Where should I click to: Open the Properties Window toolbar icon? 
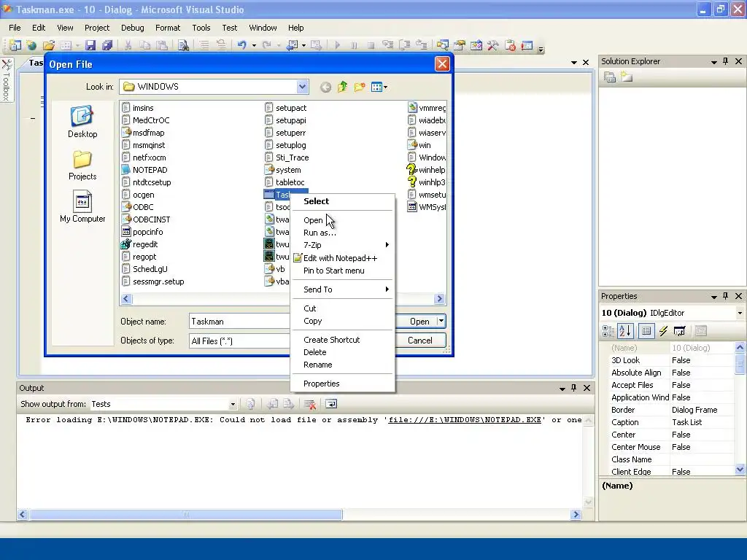click(460, 45)
